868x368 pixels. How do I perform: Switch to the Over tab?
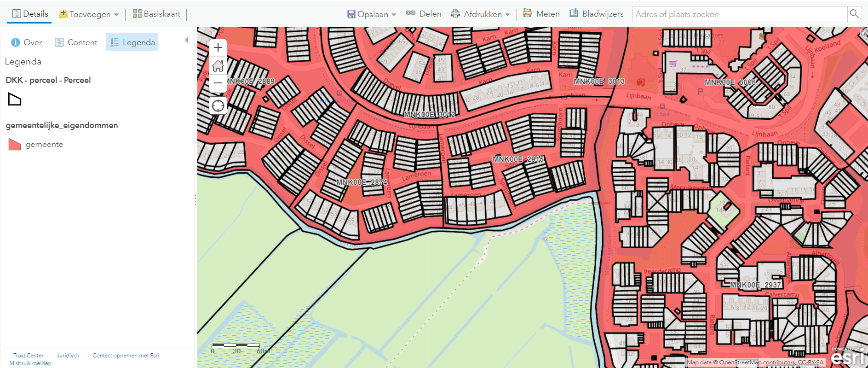click(27, 42)
